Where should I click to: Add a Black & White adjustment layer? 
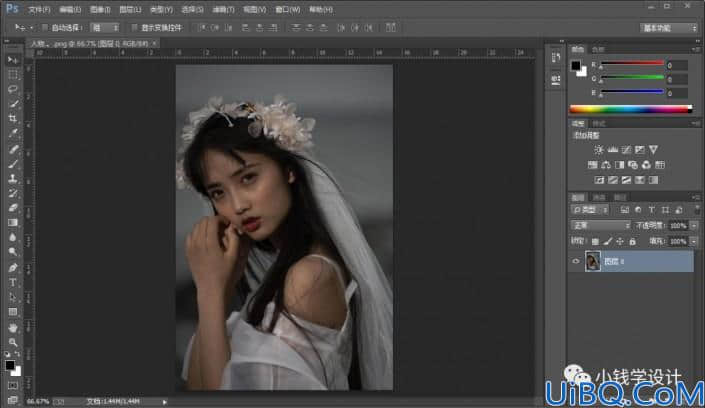619,165
